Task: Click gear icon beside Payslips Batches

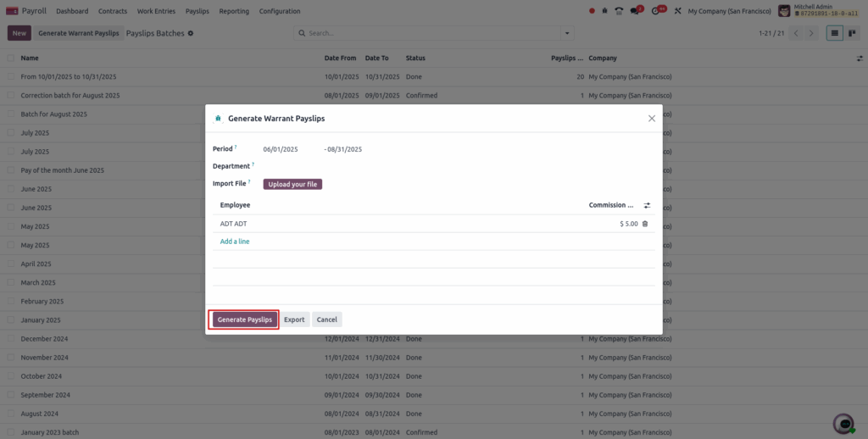Action: point(191,33)
